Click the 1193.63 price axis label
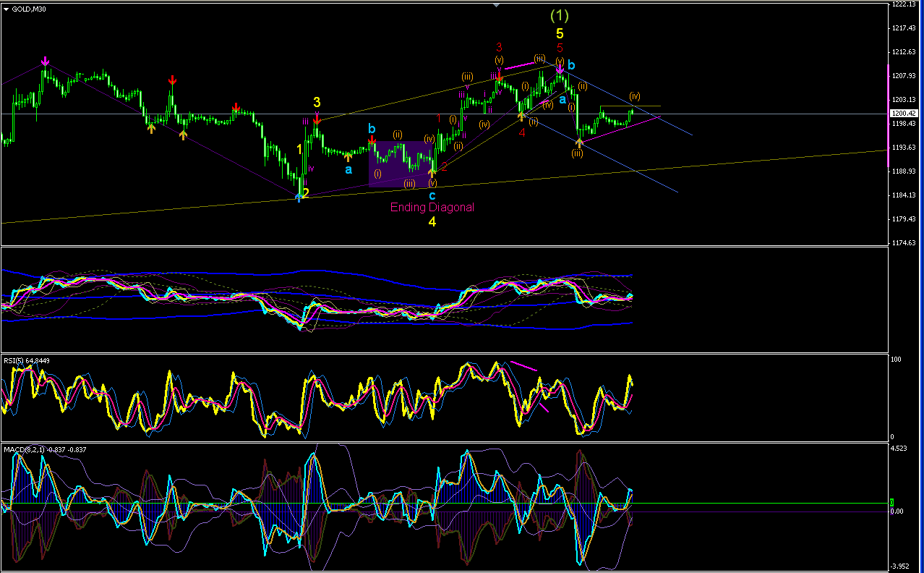The height and width of the screenshot is (573, 924). [x=905, y=148]
